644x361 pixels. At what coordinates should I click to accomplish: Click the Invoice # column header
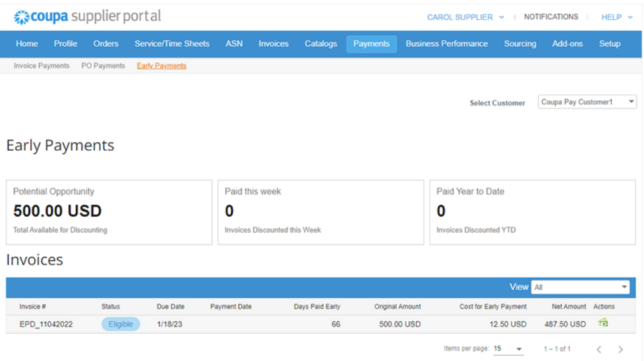(32, 307)
